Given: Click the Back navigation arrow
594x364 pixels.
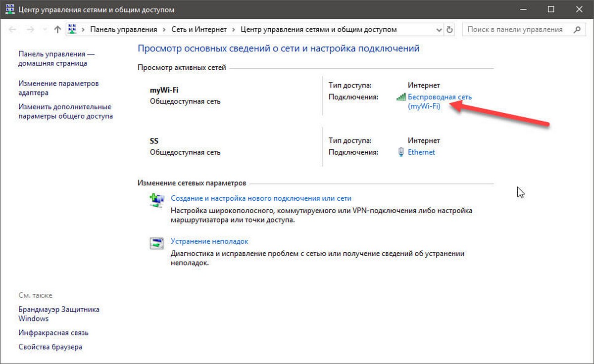Looking at the screenshot, I should 13,30.
